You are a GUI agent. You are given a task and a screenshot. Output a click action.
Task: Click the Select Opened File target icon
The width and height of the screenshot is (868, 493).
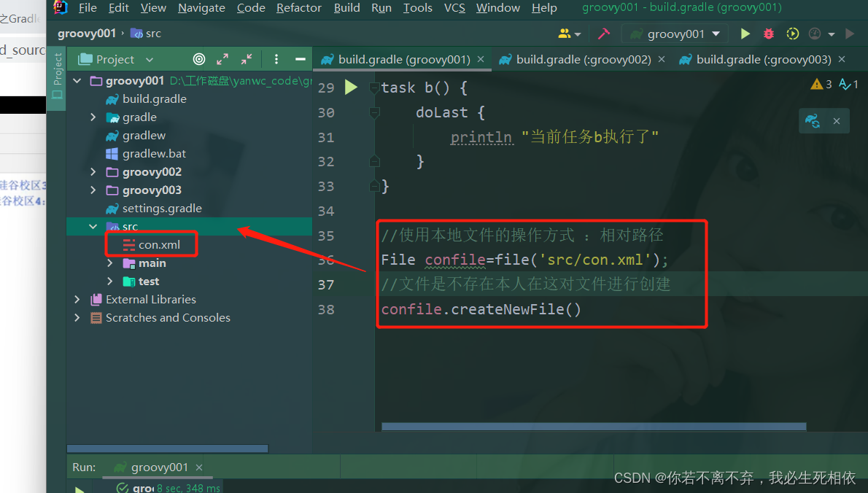click(198, 59)
